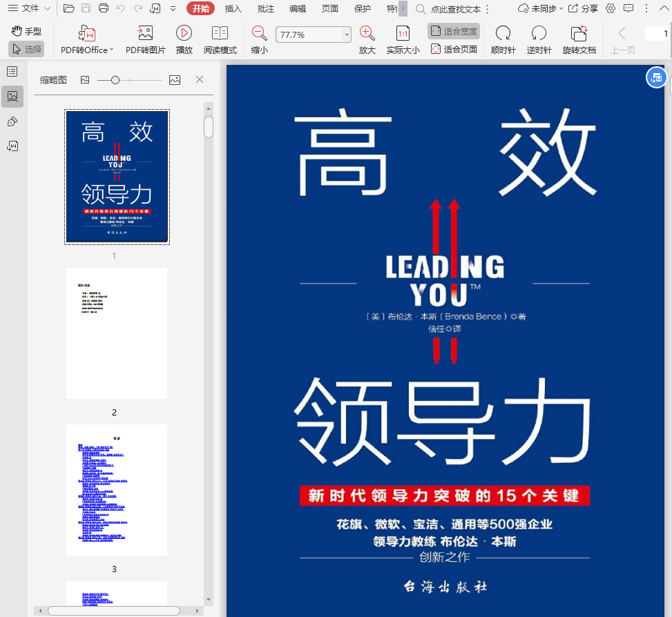Click the page number input field
The image size is (672, 617).
click(657, 33)
